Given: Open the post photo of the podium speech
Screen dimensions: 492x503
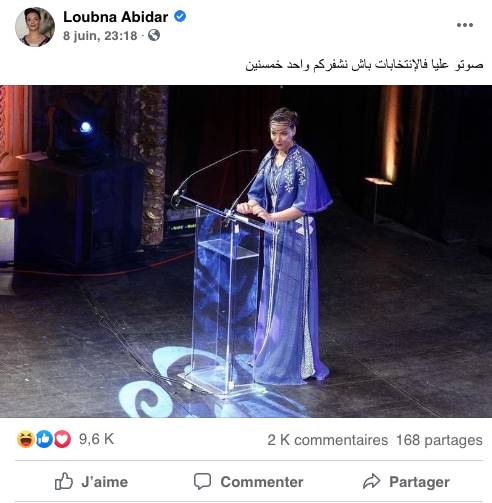Looking at the screenshot, I should tap(246, 251).
